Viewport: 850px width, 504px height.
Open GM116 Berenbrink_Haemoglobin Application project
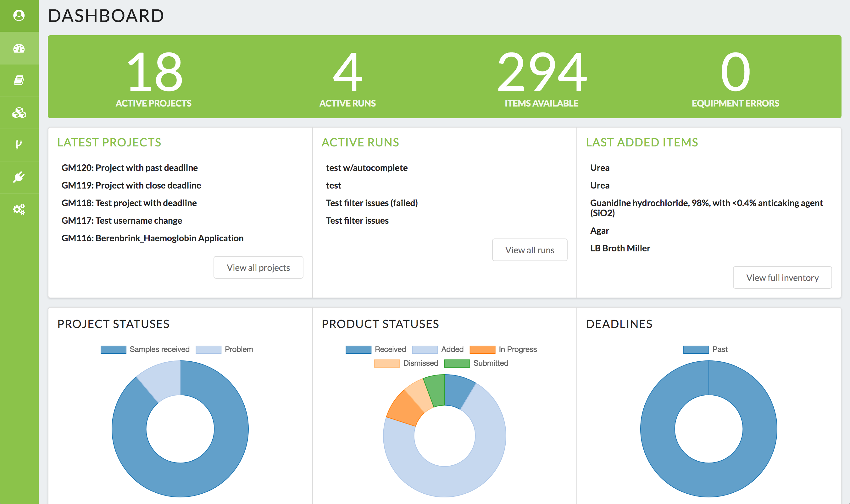152,238
